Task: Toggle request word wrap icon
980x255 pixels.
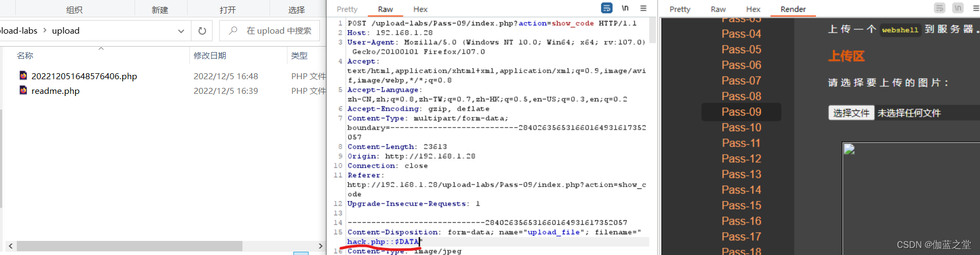Action: 607,8
